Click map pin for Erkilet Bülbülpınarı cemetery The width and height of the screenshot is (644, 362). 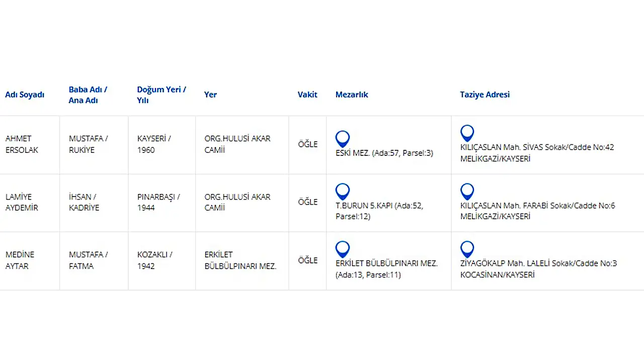tap(343, 249)
